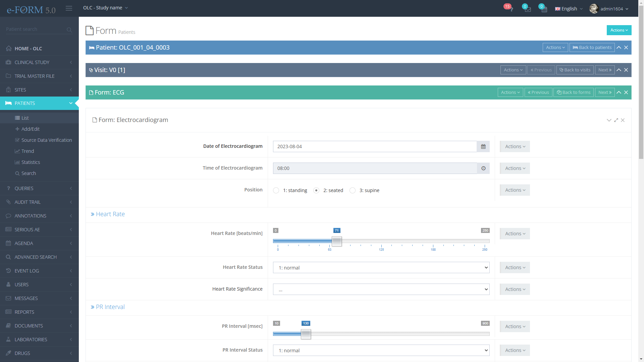Click the Heart Rate slider handle

[336, 241]
